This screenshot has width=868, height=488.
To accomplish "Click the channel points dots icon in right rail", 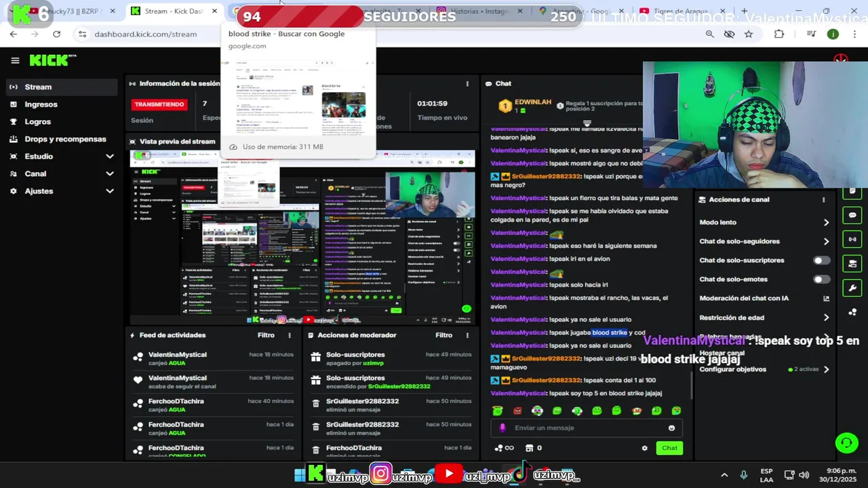I will point(852,312).
